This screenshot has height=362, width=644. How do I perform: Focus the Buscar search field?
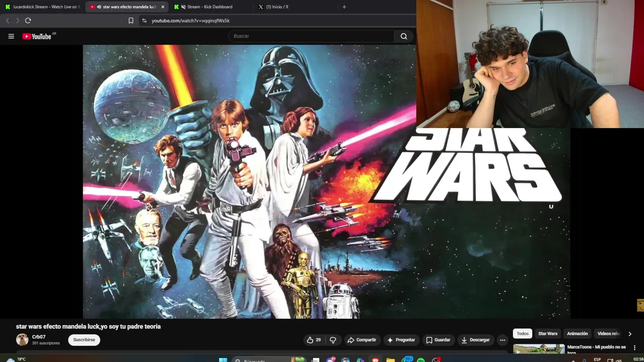point(311,36)
